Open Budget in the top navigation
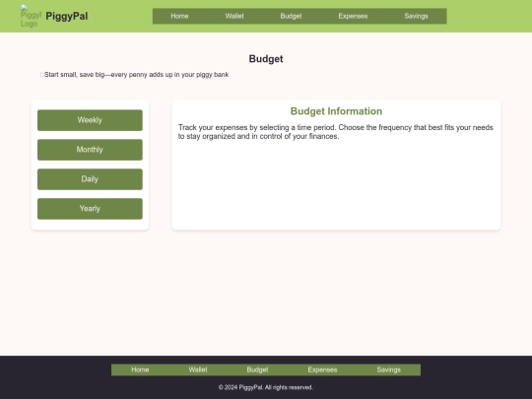The image size is (532, 399). pyautogui.click(x=291, y=16)
